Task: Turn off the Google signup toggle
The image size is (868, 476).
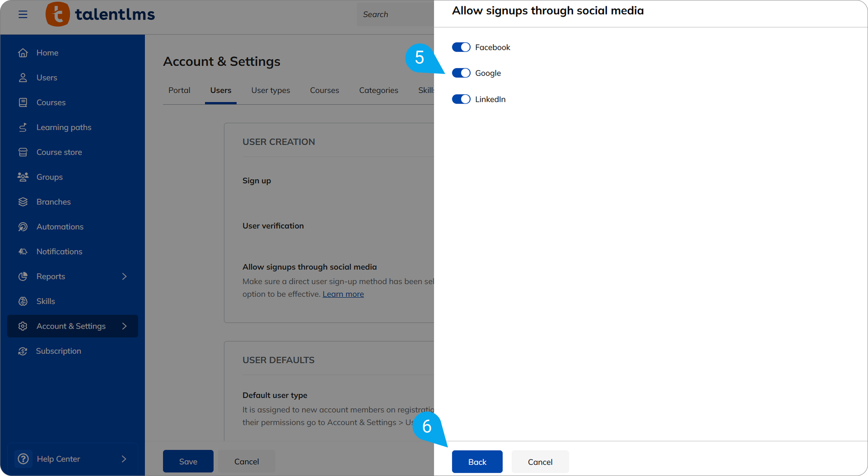Action: coord(461,73)
